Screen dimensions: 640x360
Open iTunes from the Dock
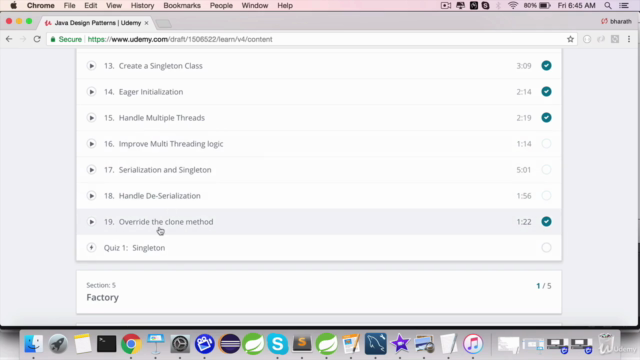pos(473,344)
